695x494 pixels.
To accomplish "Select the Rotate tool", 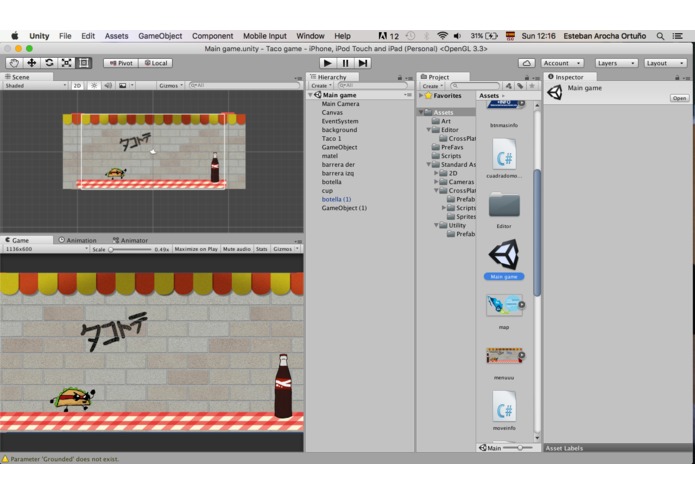I will pos(49,63).
